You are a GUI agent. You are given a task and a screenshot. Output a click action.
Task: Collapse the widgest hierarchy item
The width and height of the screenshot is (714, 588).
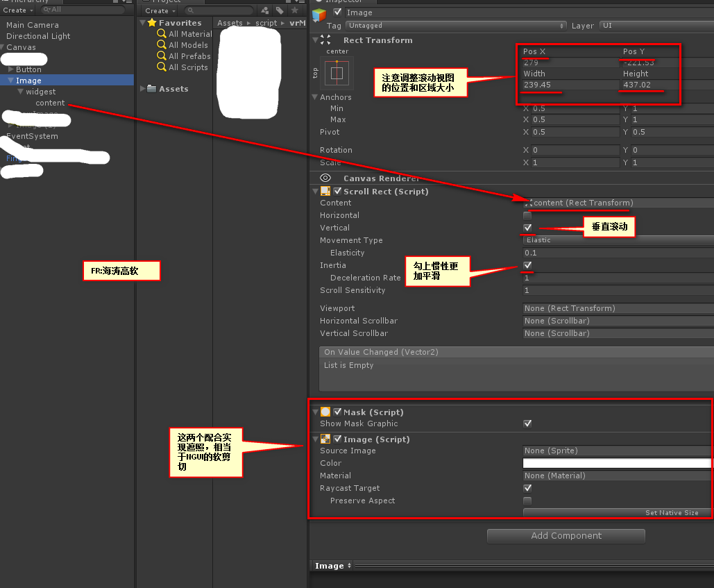pyautogui.click(x=20, y=92)
